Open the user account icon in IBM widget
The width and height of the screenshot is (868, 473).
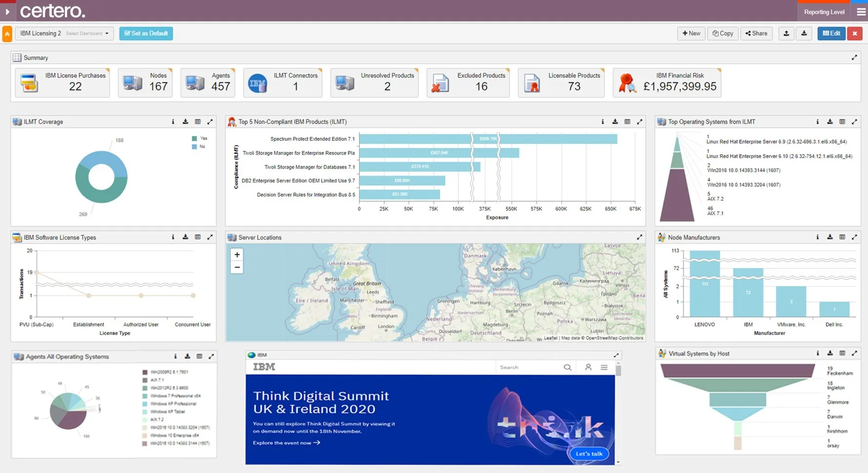(x=588, y=367)
